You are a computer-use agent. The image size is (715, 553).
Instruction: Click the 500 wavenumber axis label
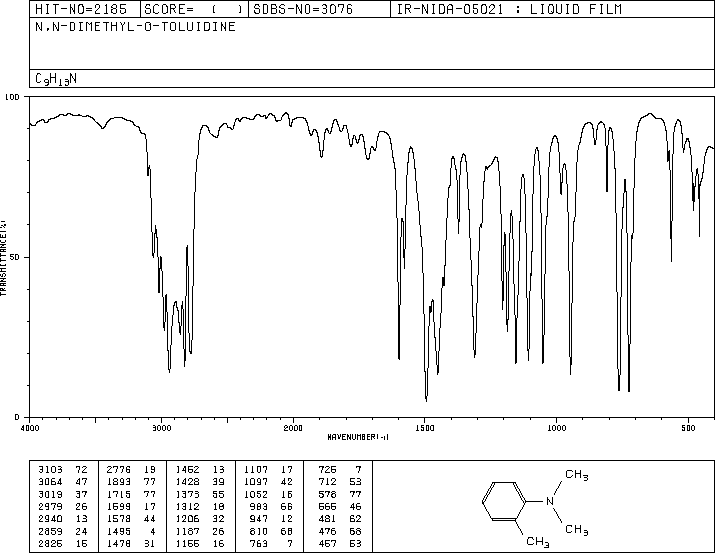pos(688,428)
